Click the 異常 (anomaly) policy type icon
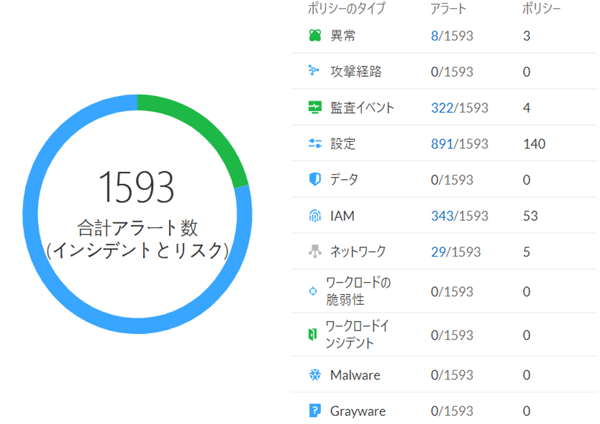This screenshot has width=600, height=424. pyautogui.click(x=315, y=36)
